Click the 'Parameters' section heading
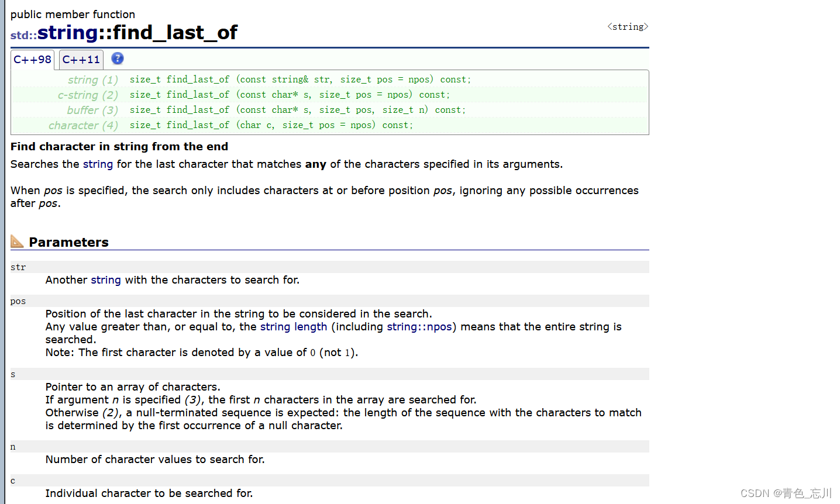The width and height of the screenshot is (840, 504). coord(68,242)
